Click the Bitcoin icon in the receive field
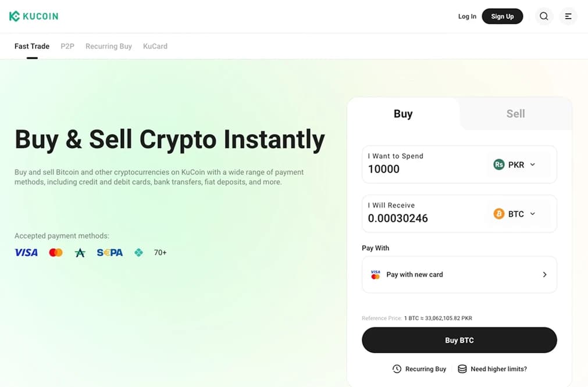The width and height of the screenshot is (588, 387). (499, 214)
